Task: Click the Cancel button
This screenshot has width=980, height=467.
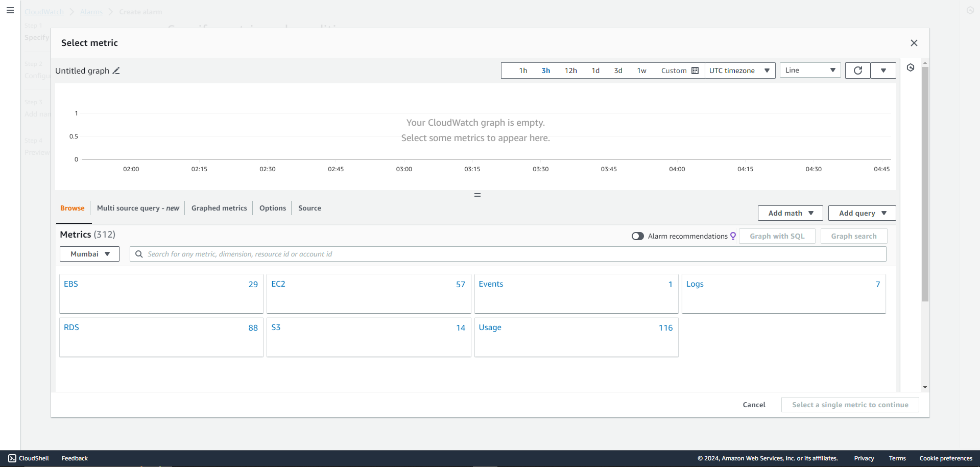Action: pos(754,405)
